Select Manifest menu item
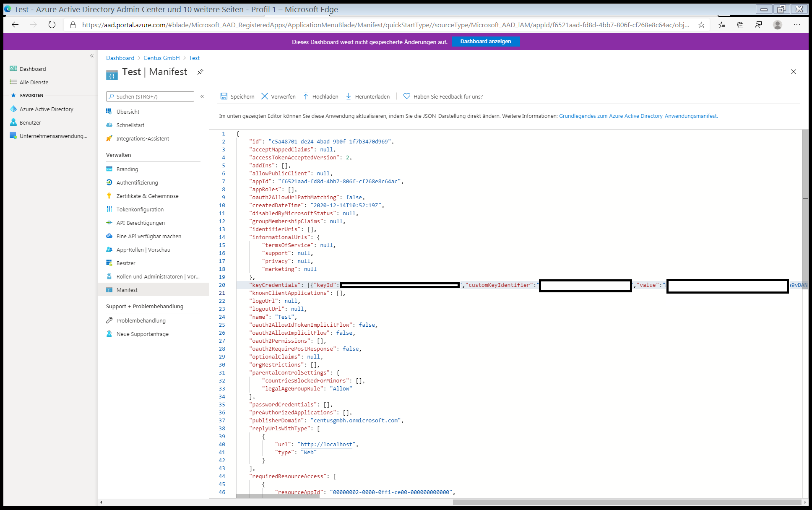Image resolution: width=812 pixels, height=510 pixels. [x=153, y=290]
